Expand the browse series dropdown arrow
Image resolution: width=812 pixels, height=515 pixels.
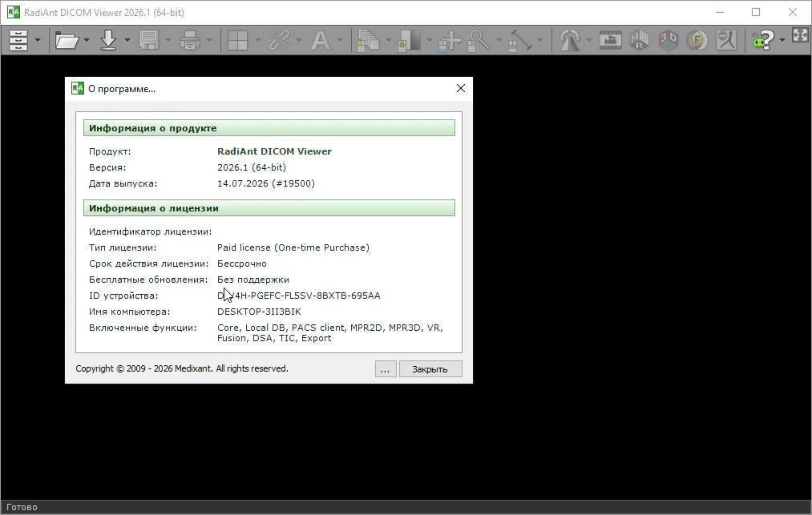(x=389, y=40)
